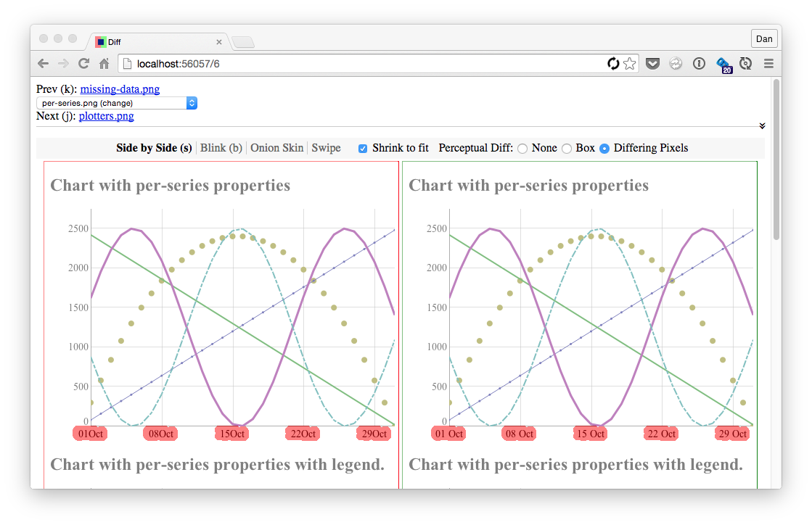
Task: Reload the page with the refresh icon
Action: 83,64
